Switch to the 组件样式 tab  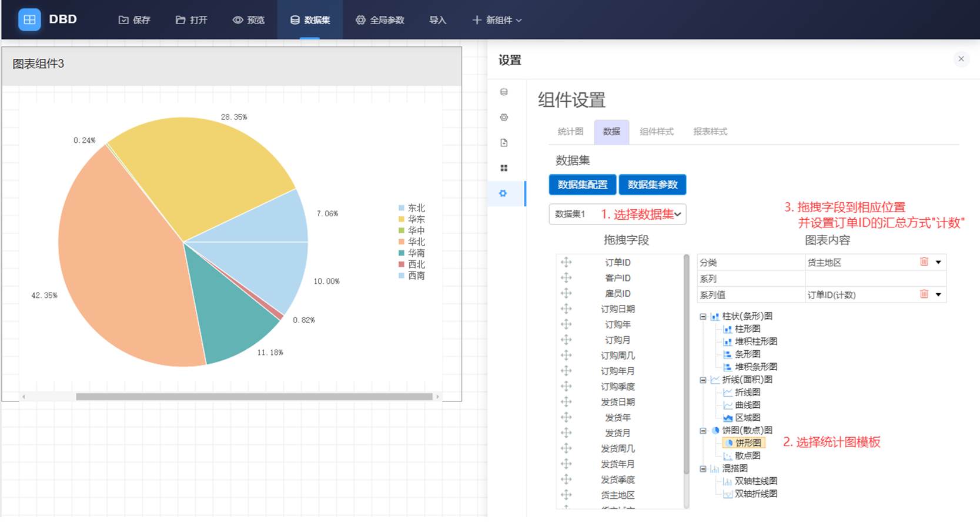click(x=657, y=132)
